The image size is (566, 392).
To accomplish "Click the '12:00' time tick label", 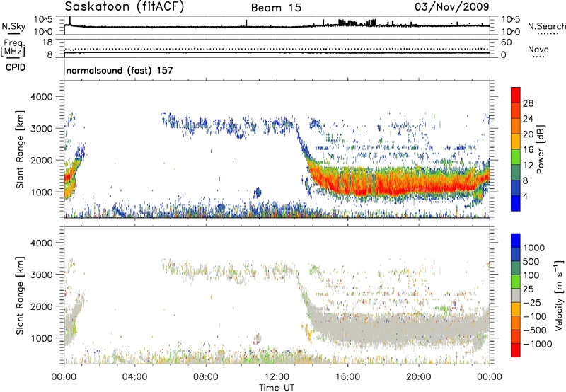I will (x=277, y=377).
